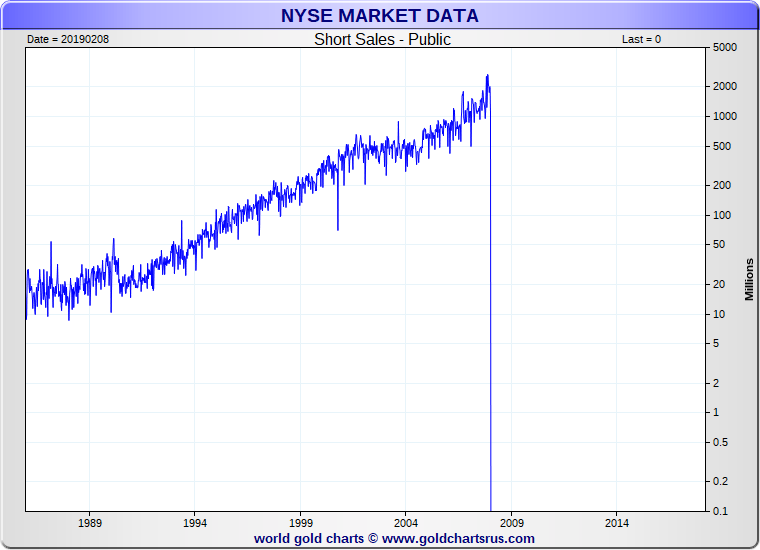Click the 0.2 y-axis label
The image size is (760, 550).
[720, 481]
